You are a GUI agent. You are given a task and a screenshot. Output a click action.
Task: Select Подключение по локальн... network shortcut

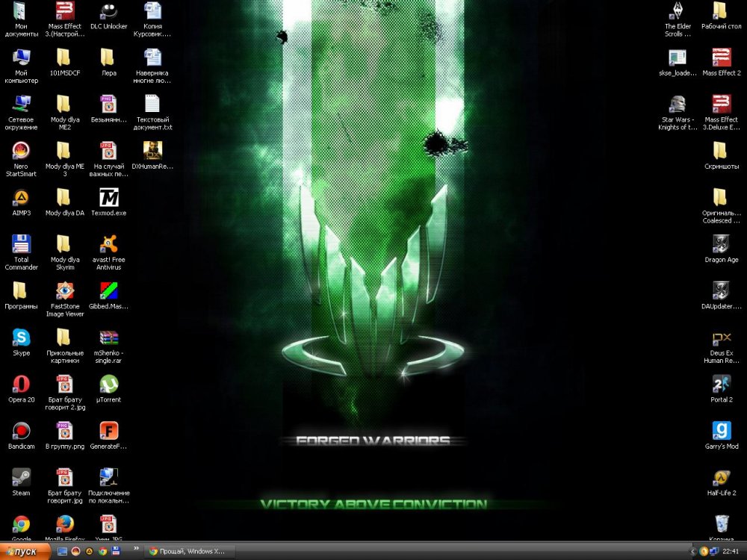pos(108,486)
